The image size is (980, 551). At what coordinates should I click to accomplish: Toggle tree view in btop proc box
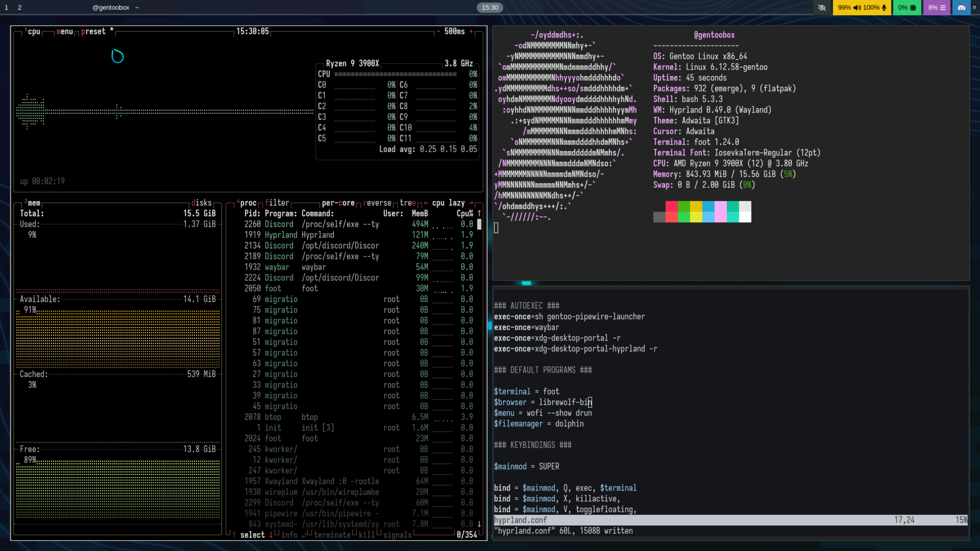tap(408, 203)
